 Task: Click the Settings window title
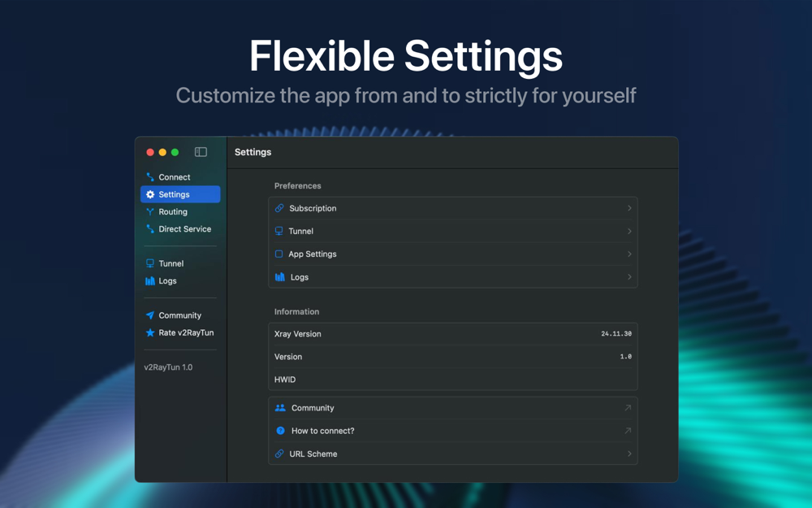click(x=253, y=152)
